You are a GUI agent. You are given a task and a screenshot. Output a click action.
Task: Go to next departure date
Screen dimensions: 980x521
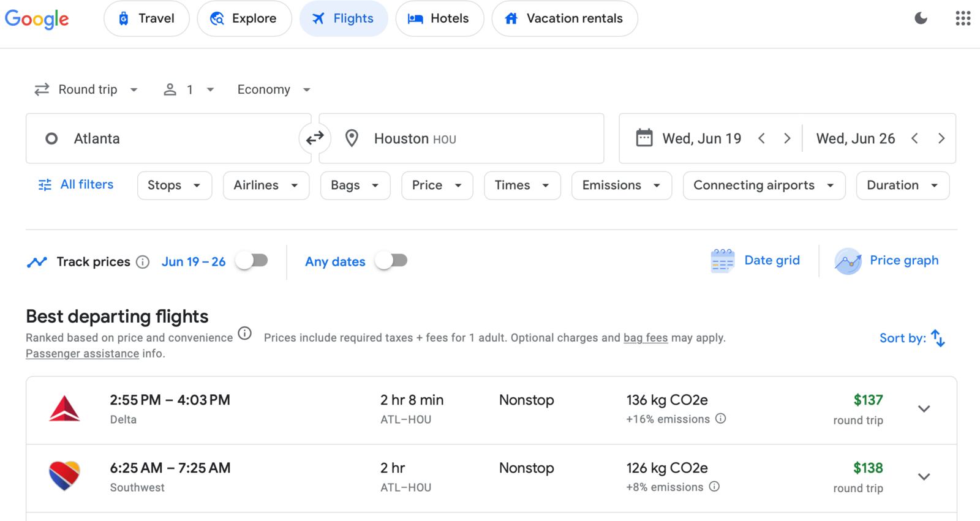pyautogui.click(x=787, y=138)
